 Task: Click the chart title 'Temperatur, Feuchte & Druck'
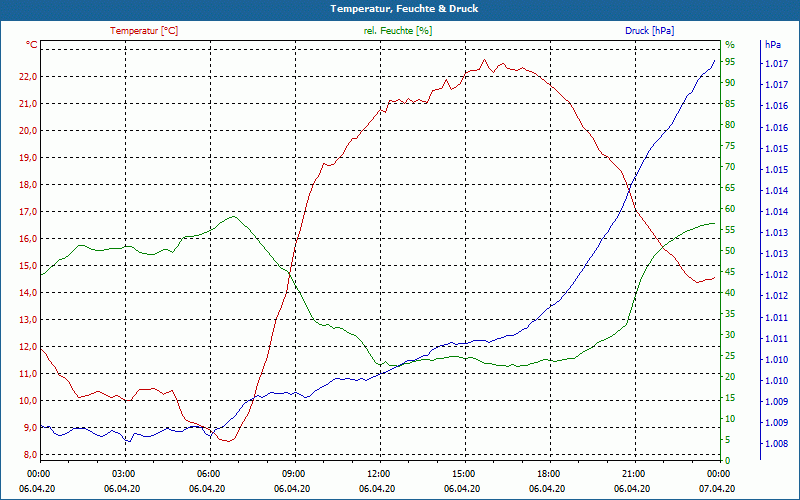click(x=404, y=9)
